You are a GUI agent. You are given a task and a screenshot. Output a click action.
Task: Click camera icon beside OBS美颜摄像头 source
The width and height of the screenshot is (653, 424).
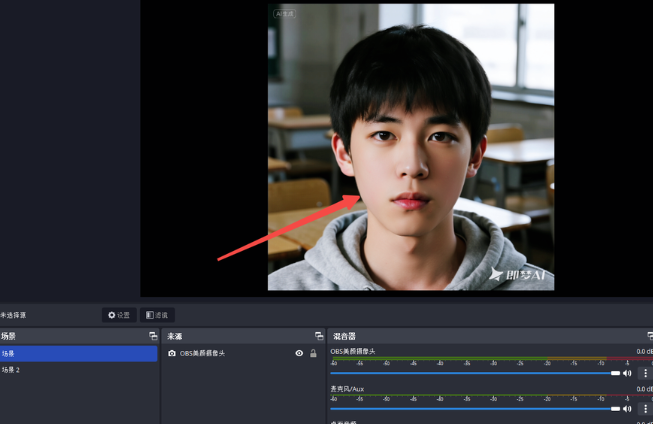[172, 353]
